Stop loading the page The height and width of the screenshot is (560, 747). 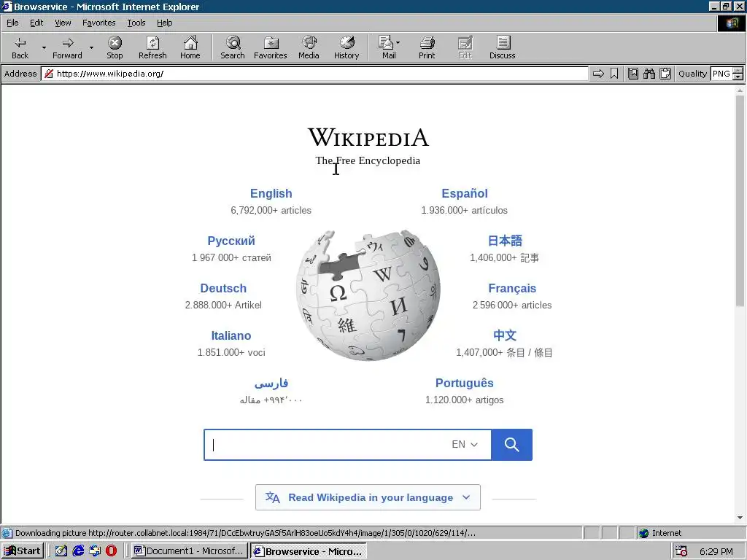tap(115, 47)
